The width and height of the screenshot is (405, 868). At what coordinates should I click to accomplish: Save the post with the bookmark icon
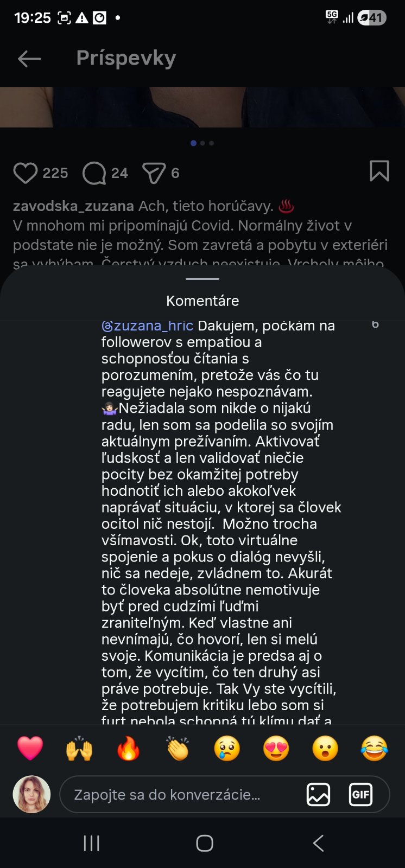point(379,171)
